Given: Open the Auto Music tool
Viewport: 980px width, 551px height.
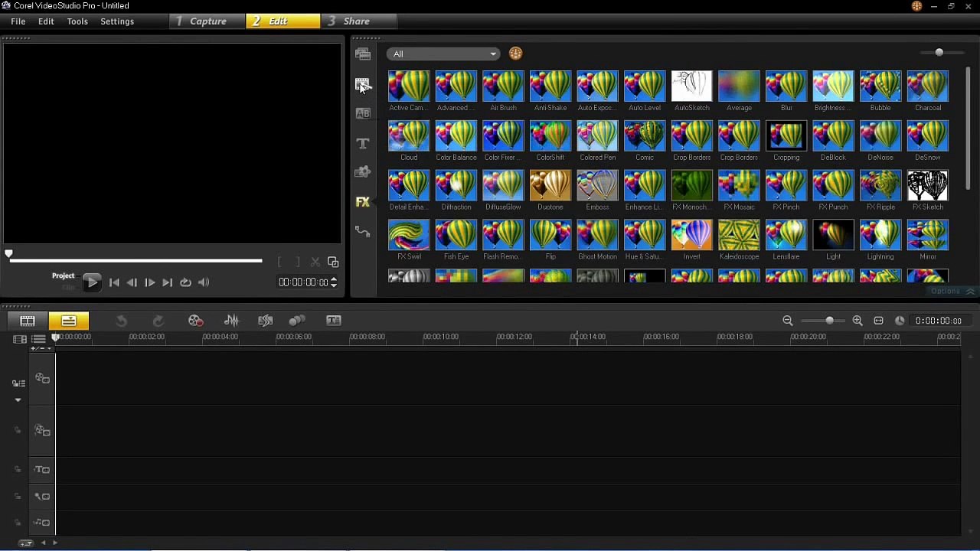Looking at the screenshot, I should coord(266,321).
